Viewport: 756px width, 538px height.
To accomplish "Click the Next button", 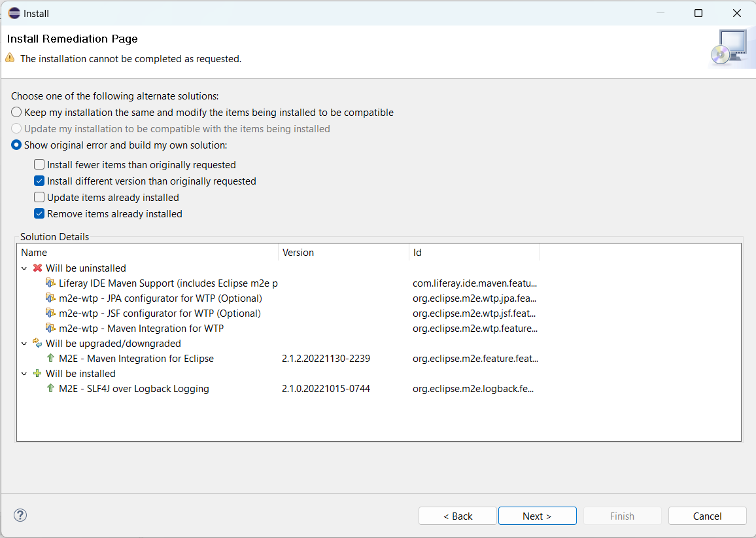I will pos(537,516).
